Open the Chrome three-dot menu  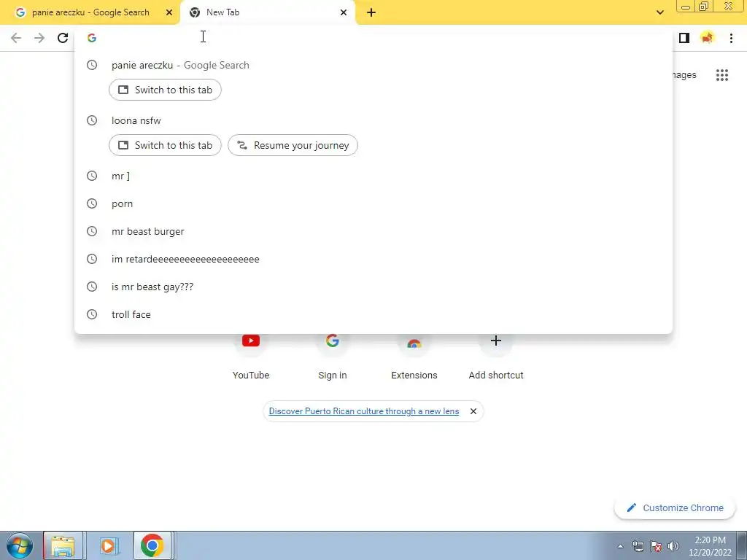tap(731, 38)
